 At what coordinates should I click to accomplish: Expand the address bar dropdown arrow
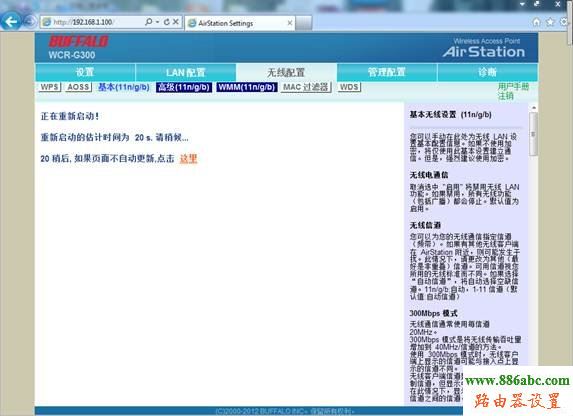(x=158, y=22)
